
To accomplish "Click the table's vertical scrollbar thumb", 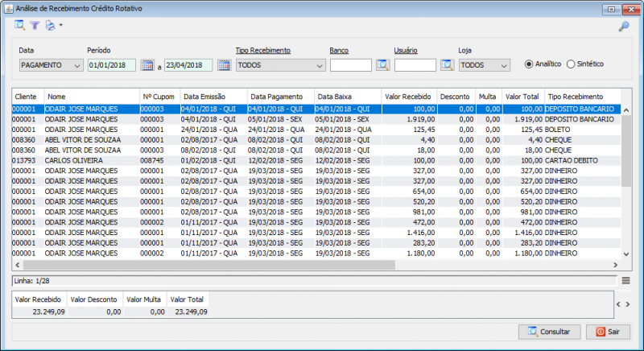I will pyautogui.click(x=626, y=151).
